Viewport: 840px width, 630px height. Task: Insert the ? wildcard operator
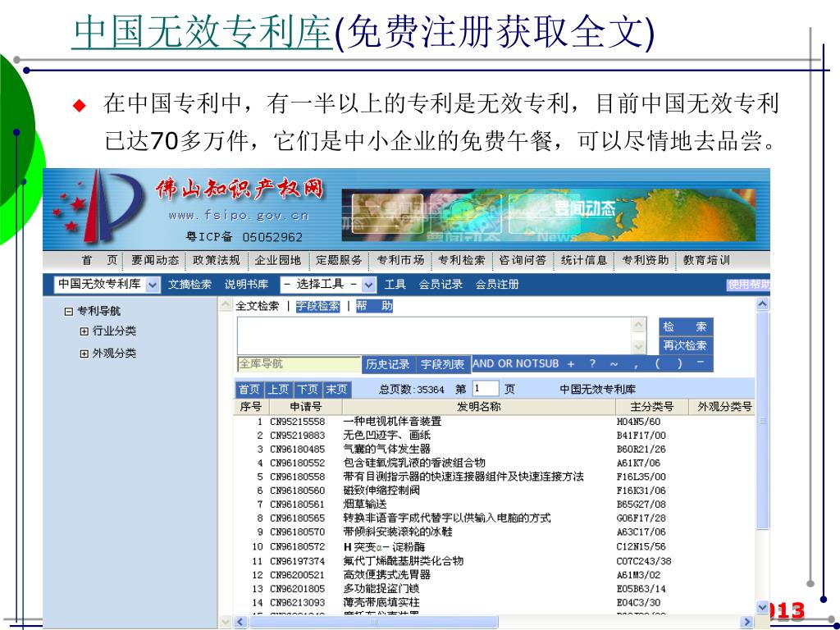(x=592, y=363)
